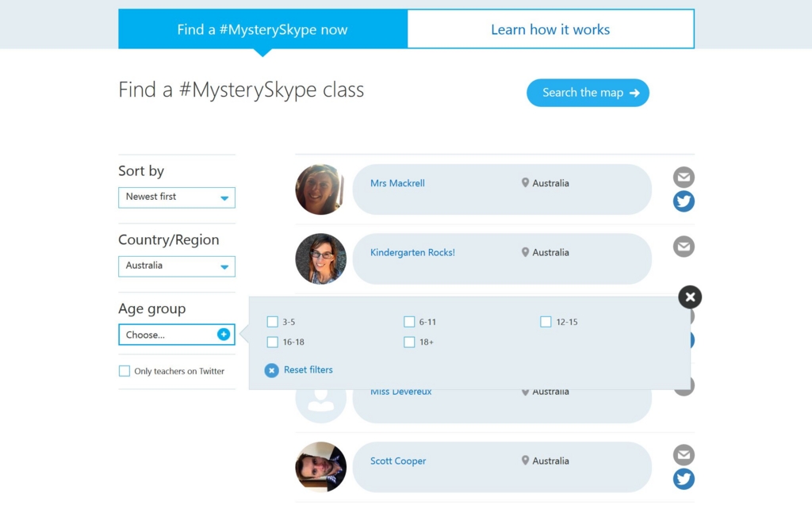This screenshot has width=812, height=505.
Task: Open the Country/Region Australia dropdown
Action: coord(177,266)
